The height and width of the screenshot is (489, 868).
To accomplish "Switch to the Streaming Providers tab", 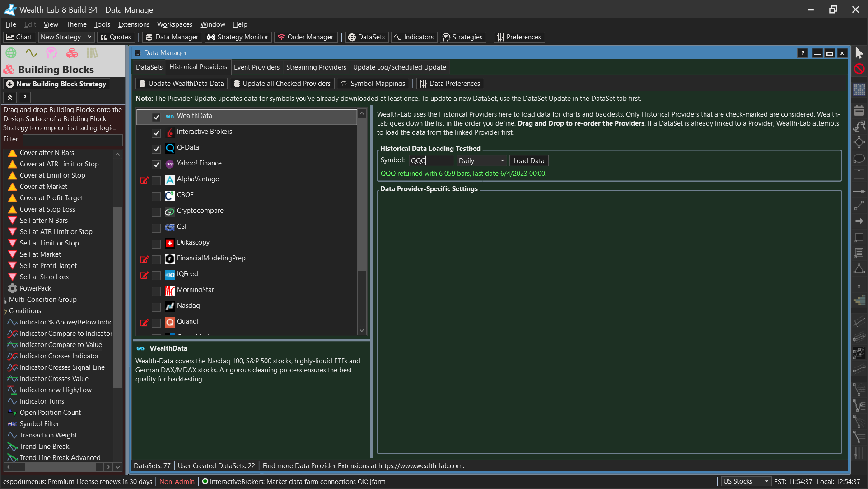I will click(x=316, y=67).
